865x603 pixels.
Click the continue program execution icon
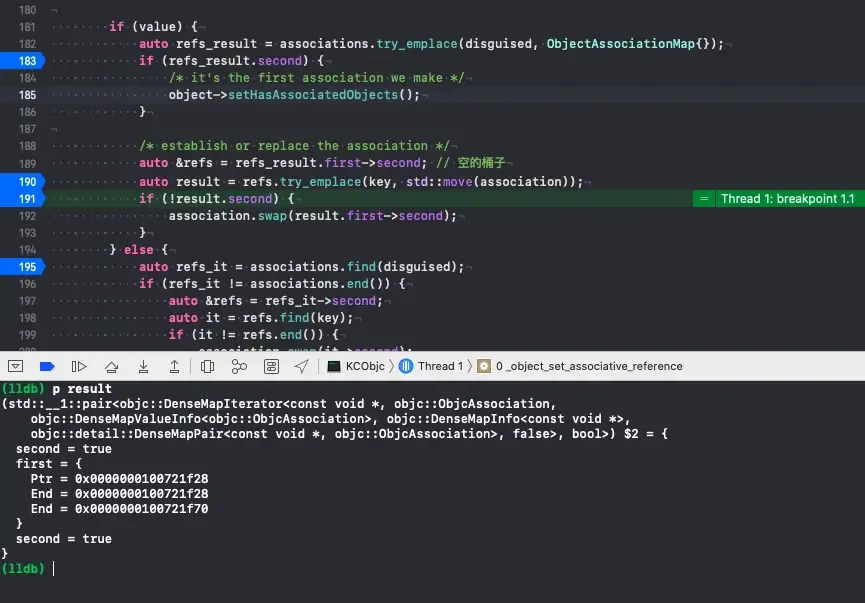tap(79, 366)
